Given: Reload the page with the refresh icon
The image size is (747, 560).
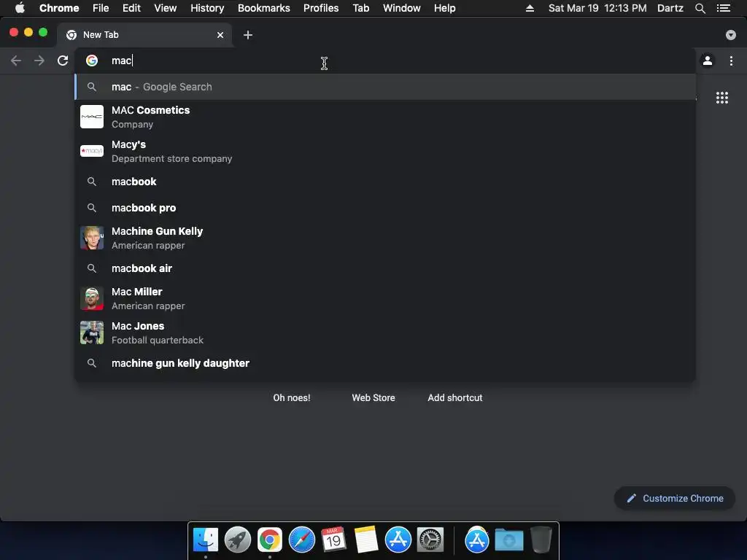Looking at the screenshot, I should 63,61.
